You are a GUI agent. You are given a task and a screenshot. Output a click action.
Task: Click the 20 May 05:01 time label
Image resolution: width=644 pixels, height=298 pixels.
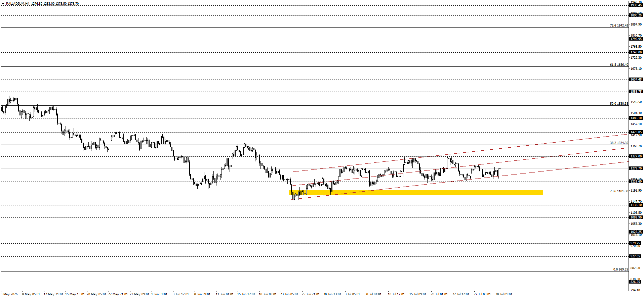click(x=96, y=294)
